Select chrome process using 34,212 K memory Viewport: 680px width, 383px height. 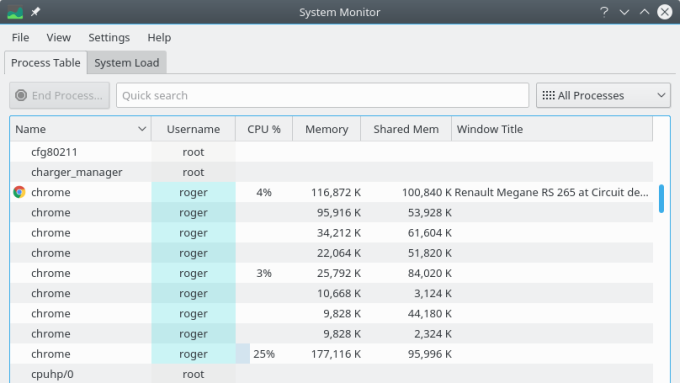tap(331, 232)
